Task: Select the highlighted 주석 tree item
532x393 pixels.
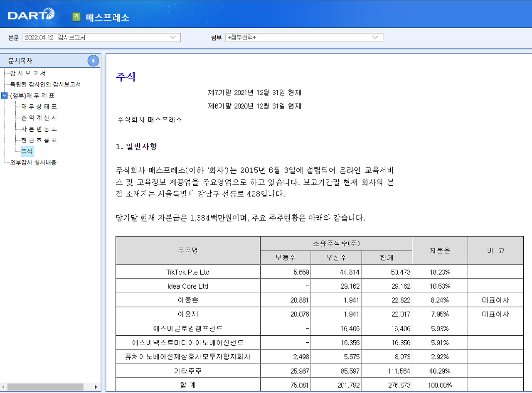Action: tap(27, 151)
